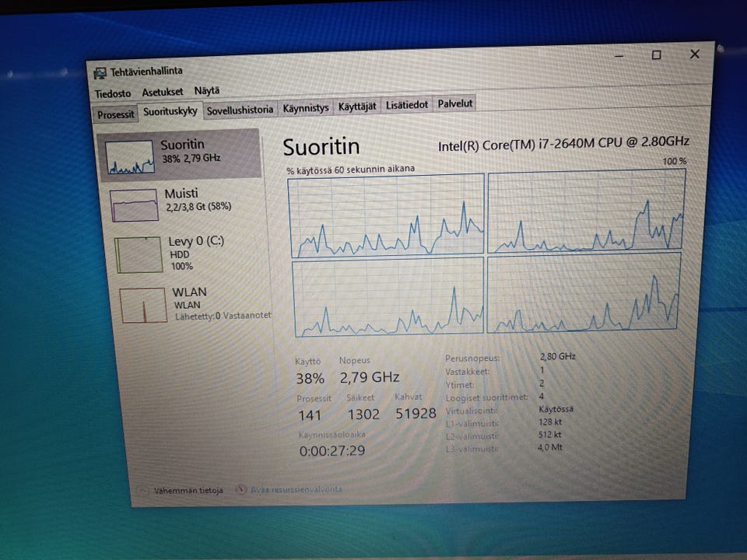Switch to the Lisätiedot tab
The width and height of the screenshot is (747, 560).
[x=406, y=105]
